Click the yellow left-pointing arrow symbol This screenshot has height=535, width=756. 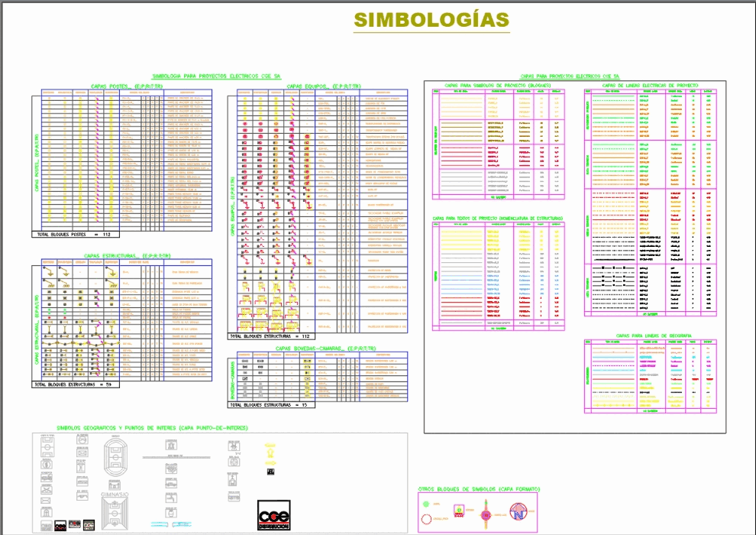(270, 446)
